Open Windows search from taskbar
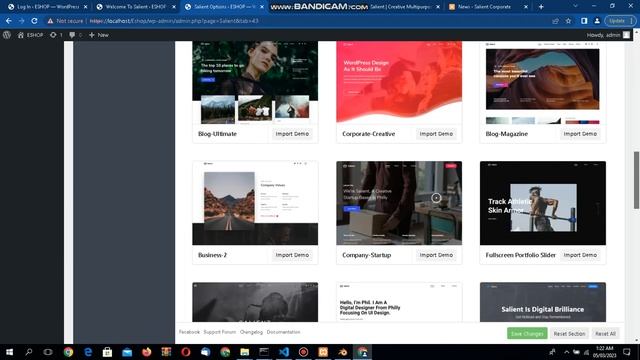640x360 pixels. tap(29, 352)
